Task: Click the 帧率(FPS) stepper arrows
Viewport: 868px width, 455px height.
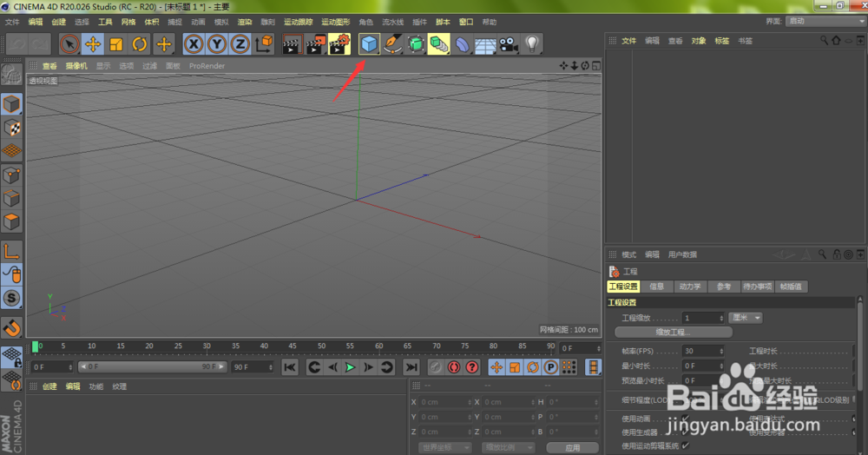Action: pos(720,351)
